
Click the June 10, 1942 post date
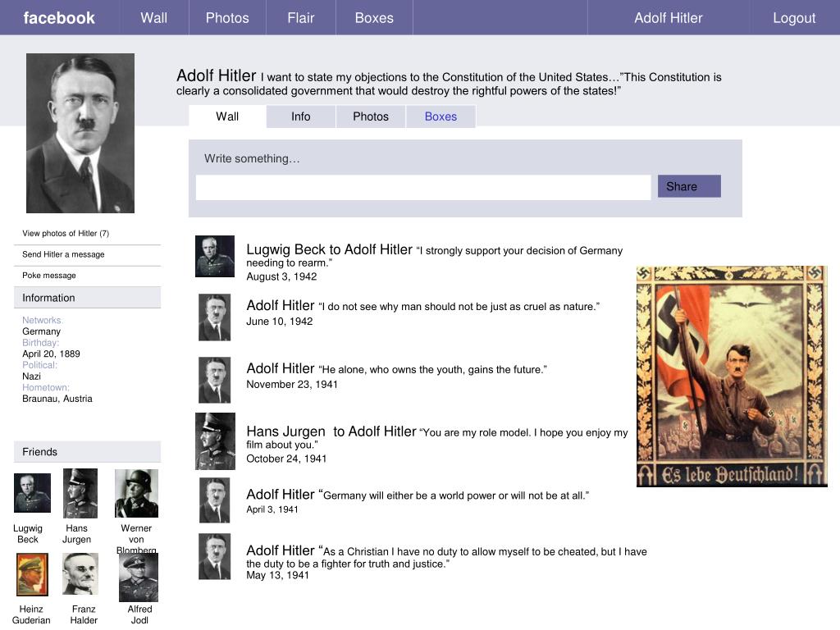click(x=279, y=322)
